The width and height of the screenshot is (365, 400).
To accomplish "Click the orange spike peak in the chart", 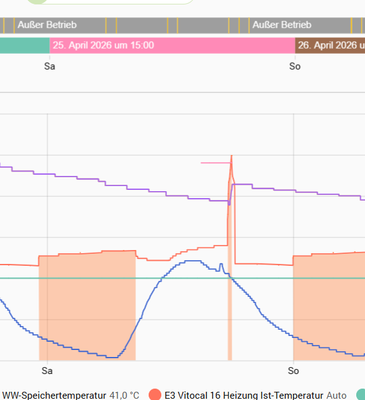I will coord(231,157).
